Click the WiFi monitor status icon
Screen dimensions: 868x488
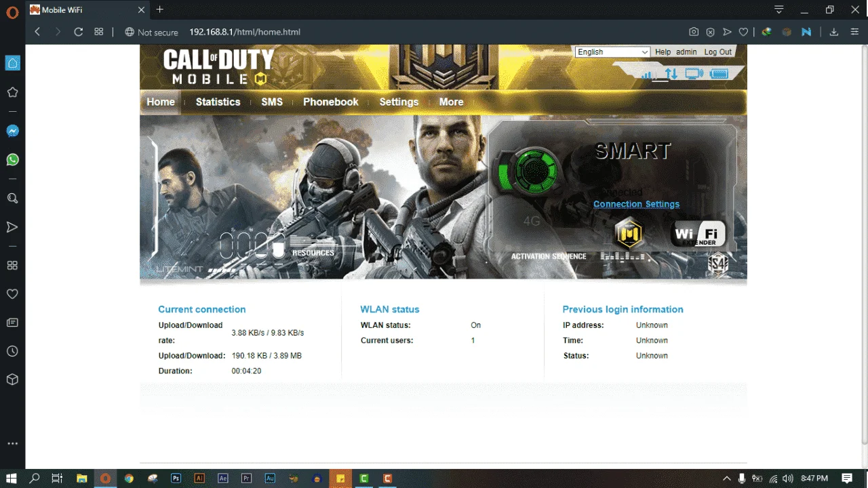(x=694, y=74)
